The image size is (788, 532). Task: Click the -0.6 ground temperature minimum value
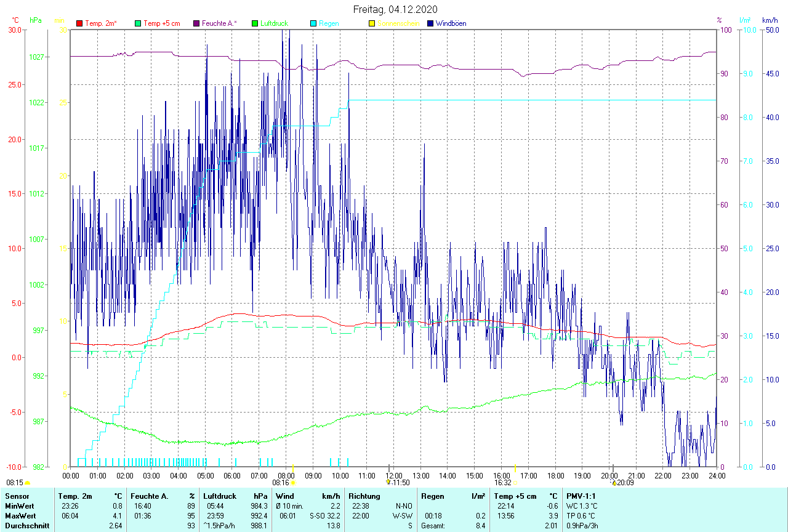[x=552, y=506]
